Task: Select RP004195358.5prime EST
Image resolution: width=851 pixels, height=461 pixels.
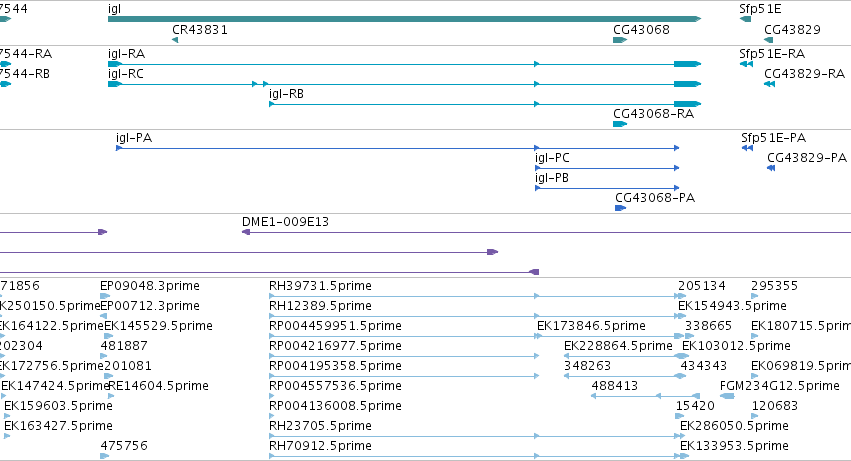Action: (x=404, y=376)
